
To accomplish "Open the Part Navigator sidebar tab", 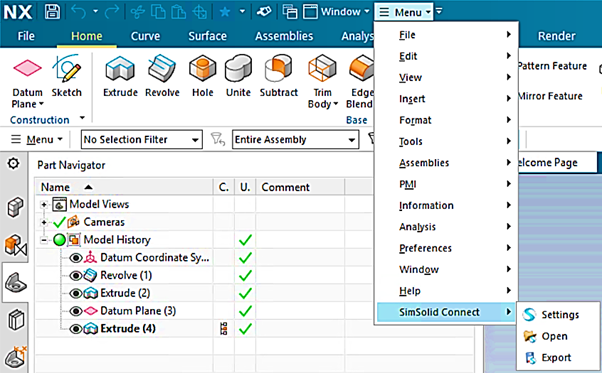I will (15, 282).
